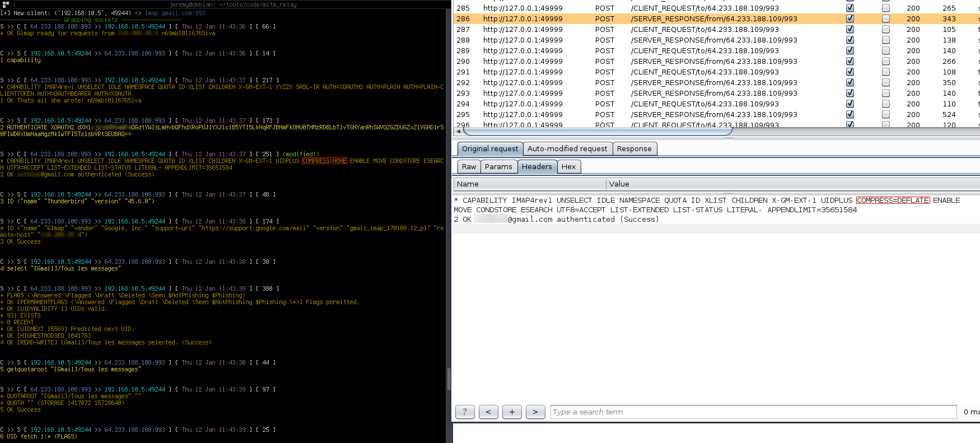Tick the empty checkbox in row 292

pos(886,82)
